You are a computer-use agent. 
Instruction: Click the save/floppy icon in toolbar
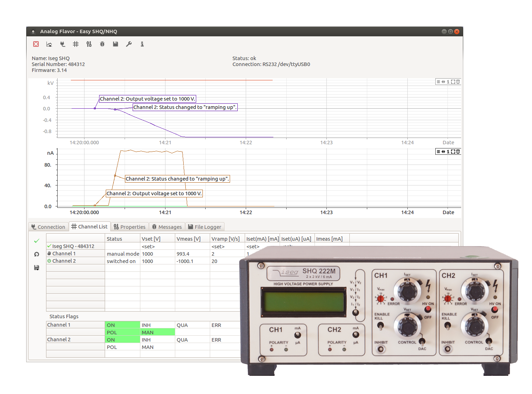(115, 44)
